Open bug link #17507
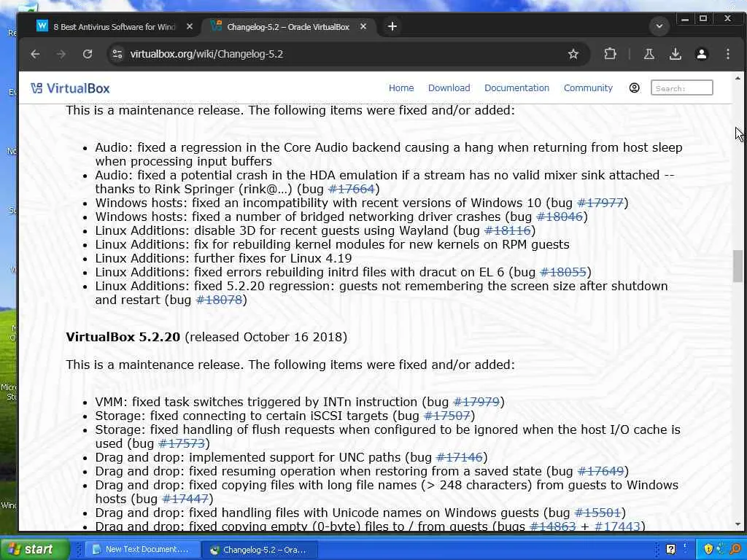This screenshot has width=747, height=560. [447, 416]
